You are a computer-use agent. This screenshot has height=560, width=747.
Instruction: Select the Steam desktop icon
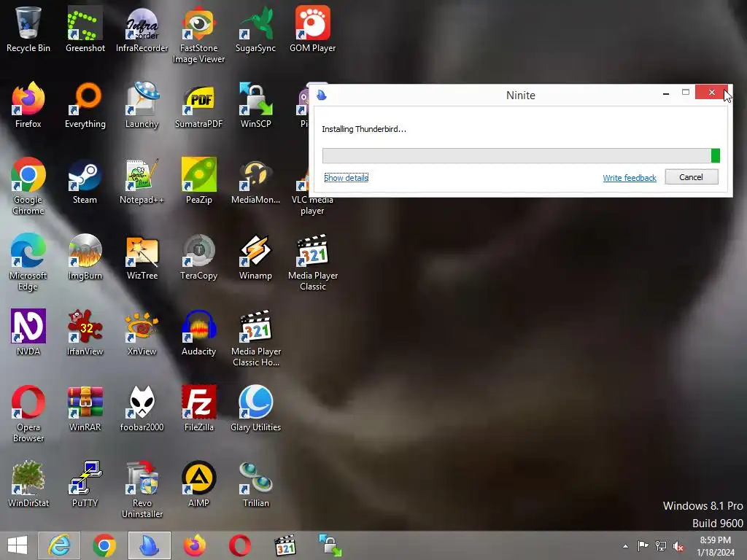85,181
